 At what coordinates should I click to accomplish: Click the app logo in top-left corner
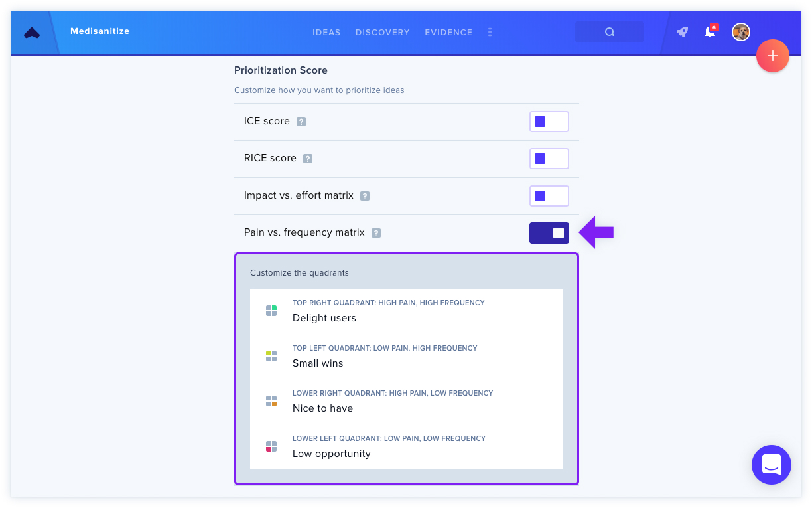[x=31, y=33]
